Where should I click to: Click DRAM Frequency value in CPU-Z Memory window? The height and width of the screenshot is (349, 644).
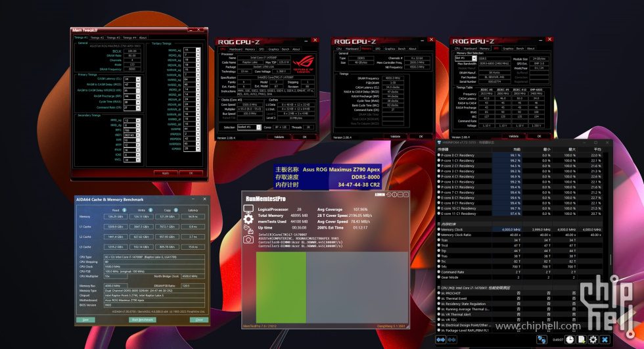coord(393,78)
